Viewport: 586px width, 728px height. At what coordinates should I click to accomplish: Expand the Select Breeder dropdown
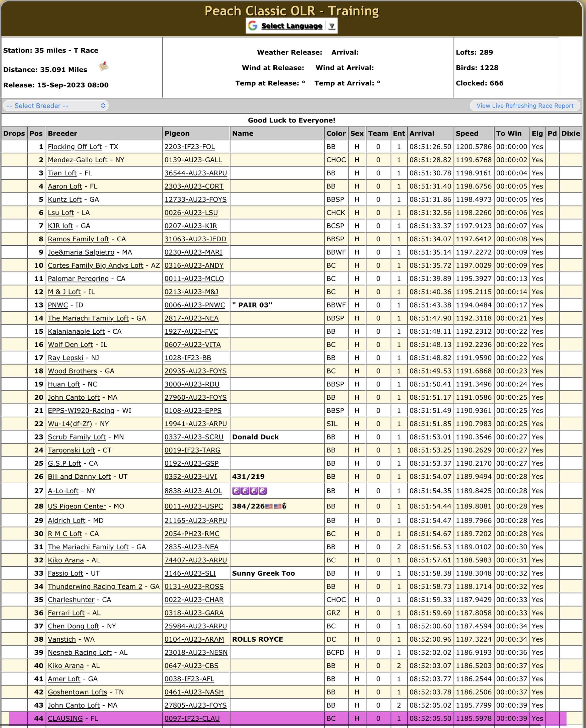[x=56, y=106]
